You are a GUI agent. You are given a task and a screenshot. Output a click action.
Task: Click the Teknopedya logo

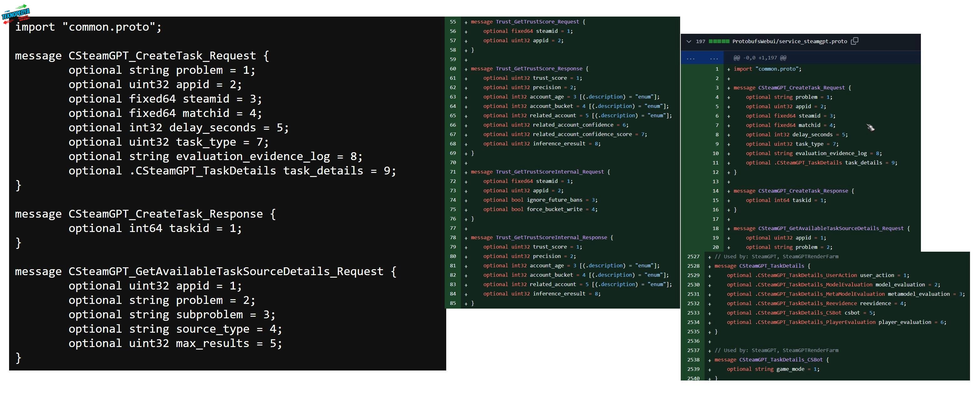pos(16,14)
